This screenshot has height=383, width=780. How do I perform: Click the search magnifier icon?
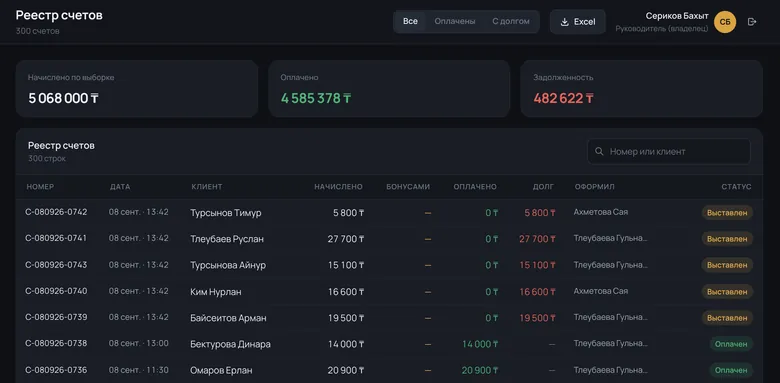tap(599, 151)
